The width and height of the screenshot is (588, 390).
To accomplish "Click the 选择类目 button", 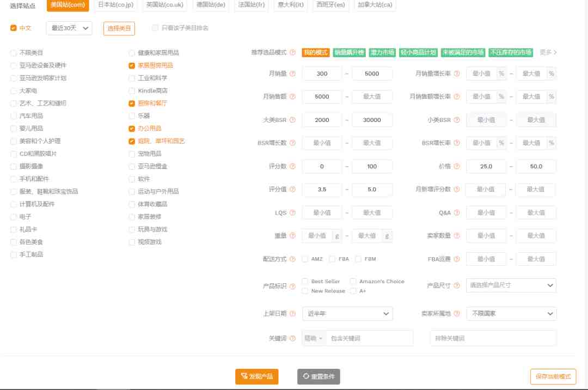I will [x=119, y=28].
